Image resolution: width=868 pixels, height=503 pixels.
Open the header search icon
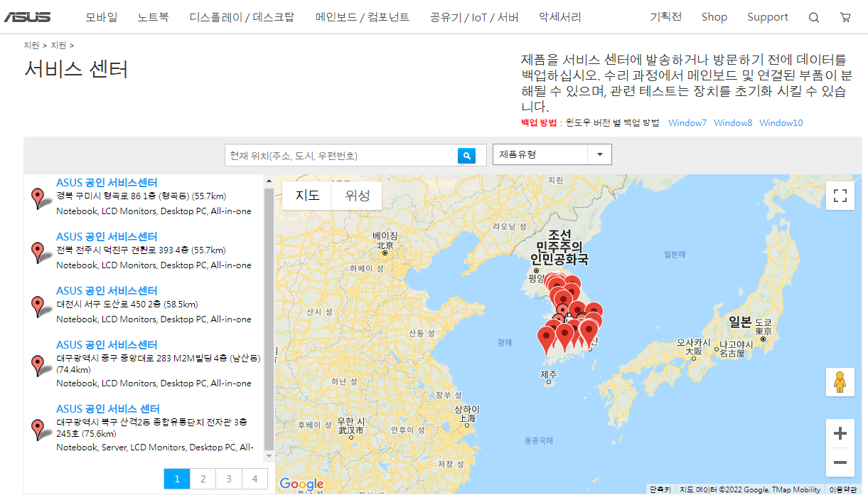[x=814, y=18]
